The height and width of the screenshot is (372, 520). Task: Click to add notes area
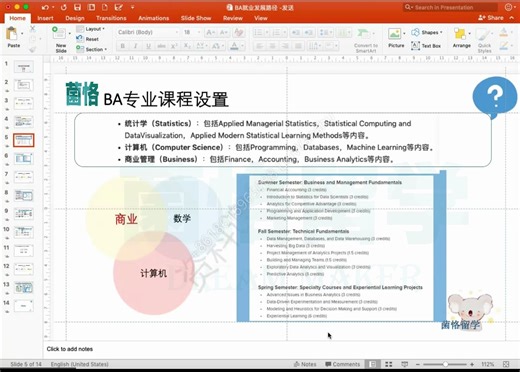click(70, 349)
